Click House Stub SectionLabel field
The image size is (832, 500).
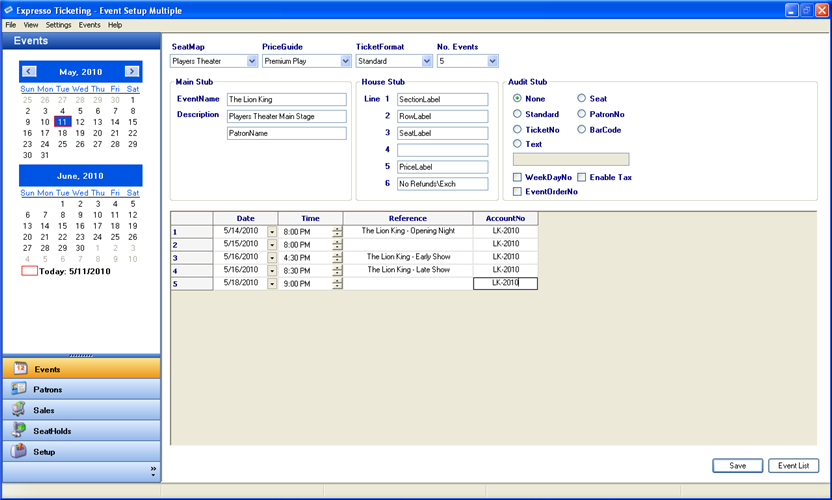[x=443, y=99]
